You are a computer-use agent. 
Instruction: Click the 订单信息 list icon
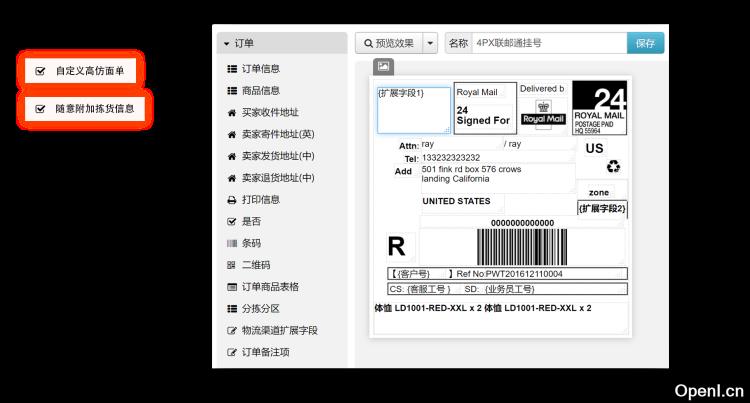pos(232,69)
